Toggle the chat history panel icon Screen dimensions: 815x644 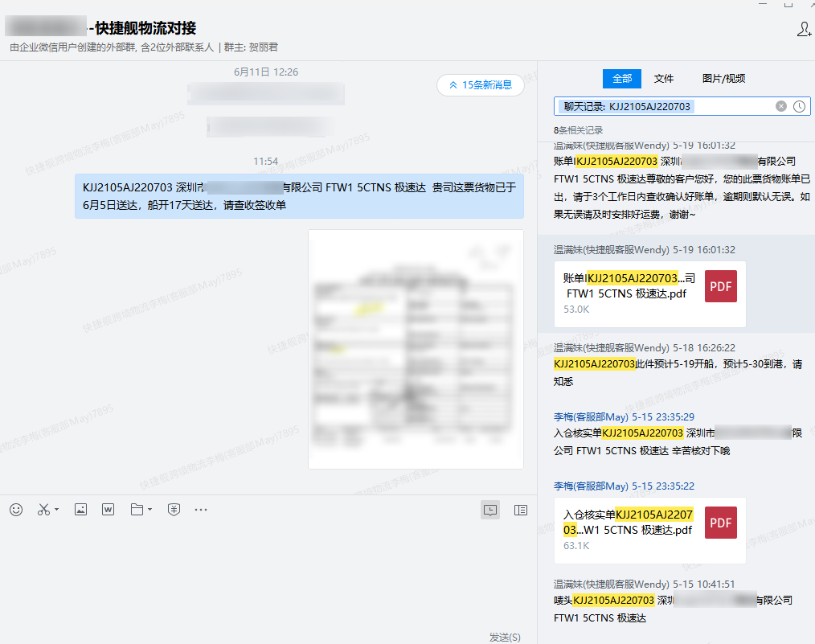click(490, 511)
